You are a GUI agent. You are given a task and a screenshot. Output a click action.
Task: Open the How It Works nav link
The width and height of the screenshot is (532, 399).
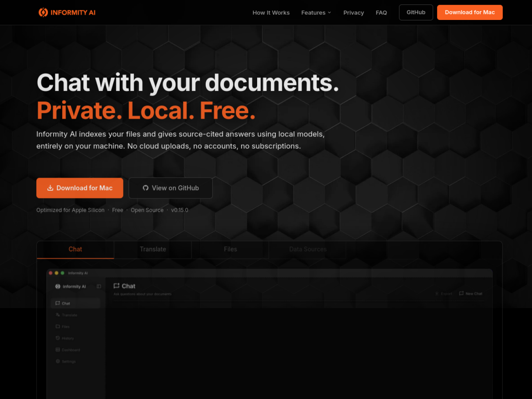pos(271,13)
